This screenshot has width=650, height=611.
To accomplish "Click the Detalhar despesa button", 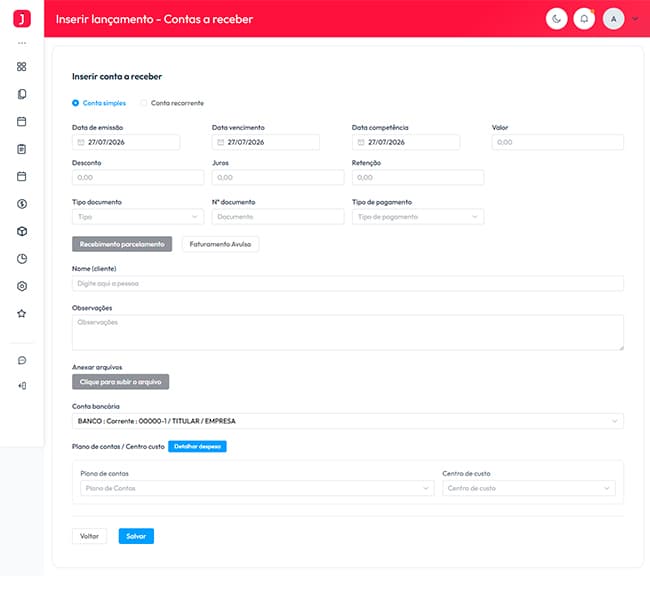I will pyautogui.click(x=197, y=446).
